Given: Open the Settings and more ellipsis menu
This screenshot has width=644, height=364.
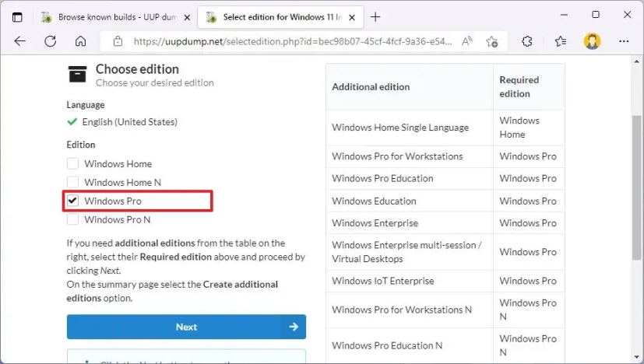Looking at the screenshot, I should tap(624, 41).
